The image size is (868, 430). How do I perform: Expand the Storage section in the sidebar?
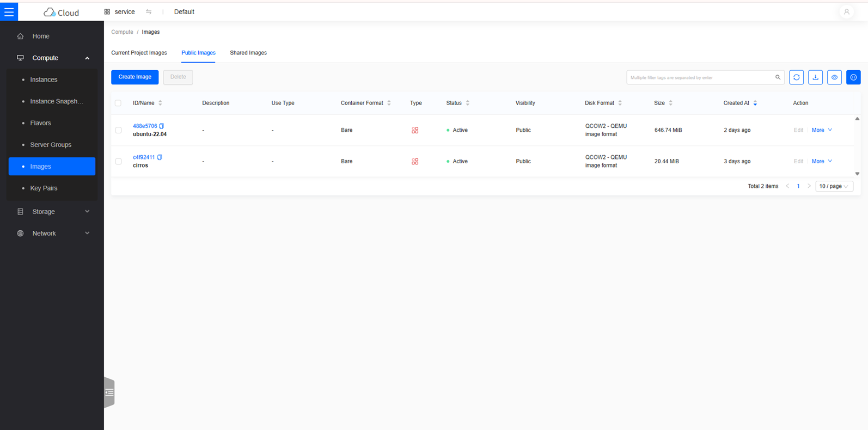pos(52,212)
